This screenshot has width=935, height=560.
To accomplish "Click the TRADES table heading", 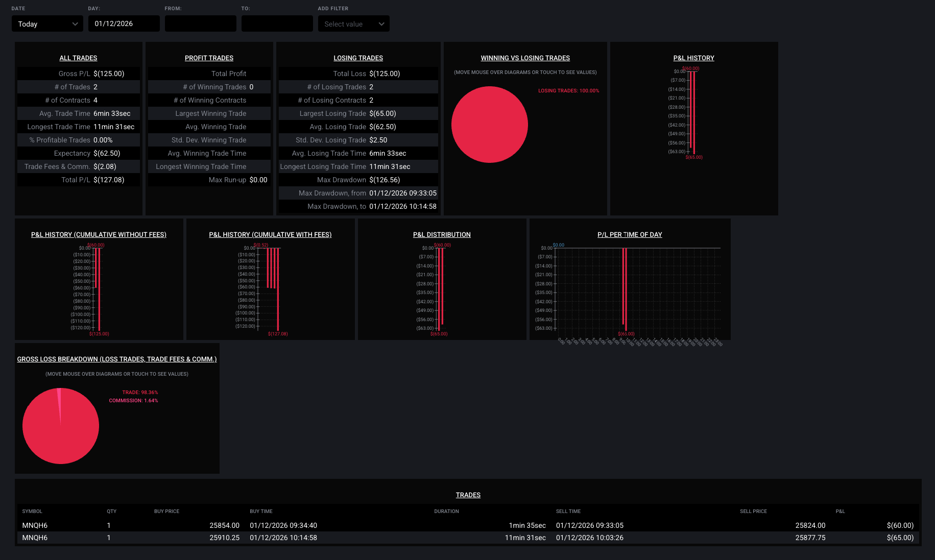I will pyautogui.click(x=468, y=495).
